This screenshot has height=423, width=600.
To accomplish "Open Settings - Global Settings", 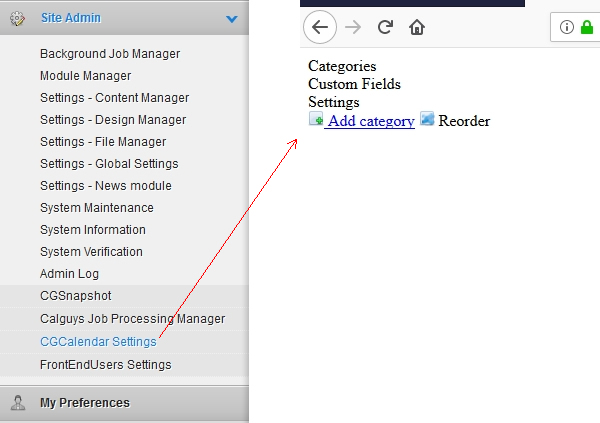I will [109, 164].
